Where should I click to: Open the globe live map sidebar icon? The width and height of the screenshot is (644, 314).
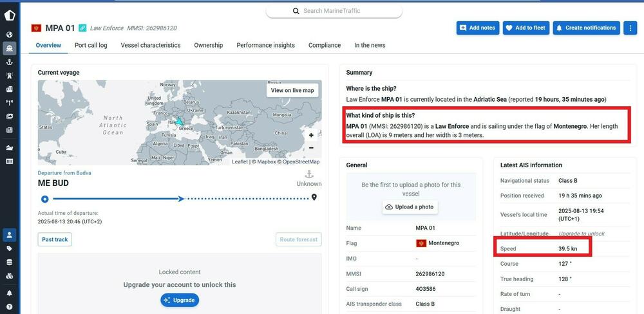pyautogui.click(x=10, y=35)
